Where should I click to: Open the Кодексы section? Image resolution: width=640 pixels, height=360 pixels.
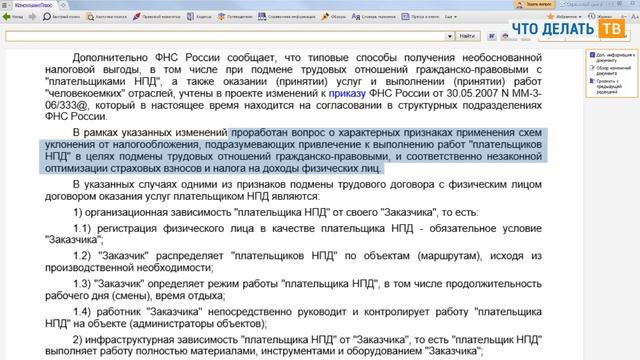coord(199,17)
